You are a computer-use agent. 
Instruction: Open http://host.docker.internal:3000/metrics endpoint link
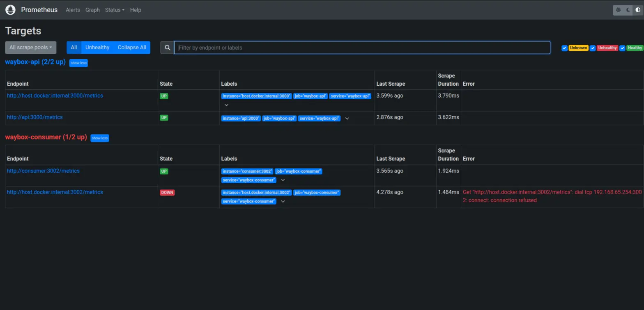pos(55,96)
